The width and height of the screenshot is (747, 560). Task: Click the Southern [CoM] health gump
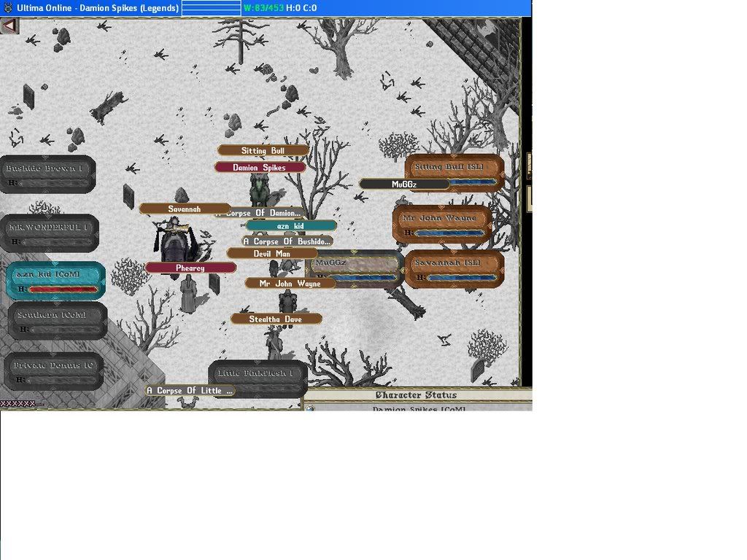pos(57,321)
